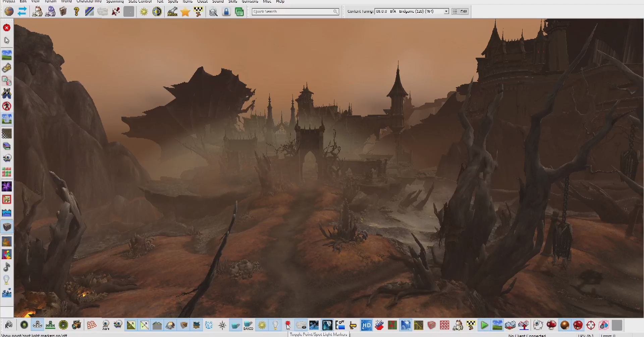The image size is (644, 337).
Task: Toggle the BAKED lighting option
Action: pyautogui.click(x=249, y=325)
